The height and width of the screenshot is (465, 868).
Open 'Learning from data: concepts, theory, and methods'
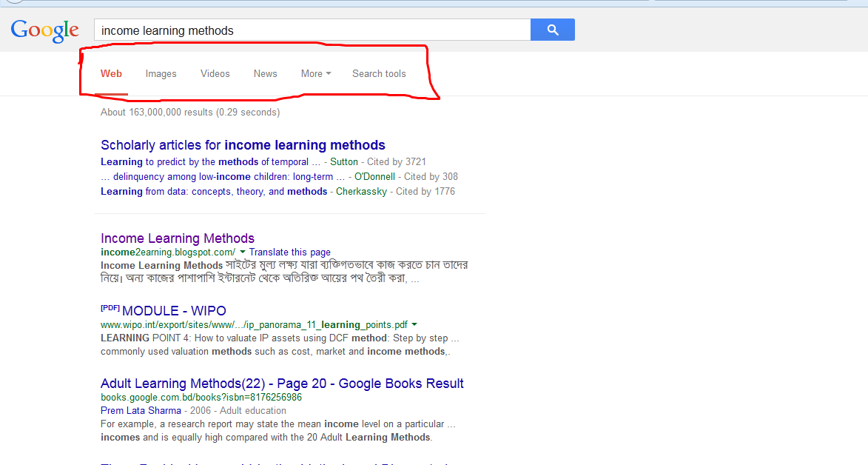214,192
